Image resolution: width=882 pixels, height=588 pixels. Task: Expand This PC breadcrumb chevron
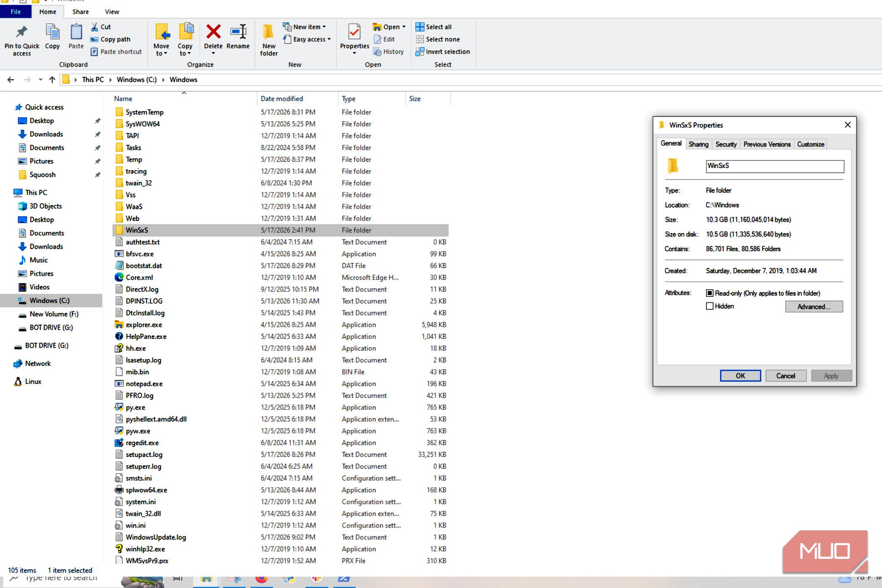pyautogui.click(x=110, y=80)
